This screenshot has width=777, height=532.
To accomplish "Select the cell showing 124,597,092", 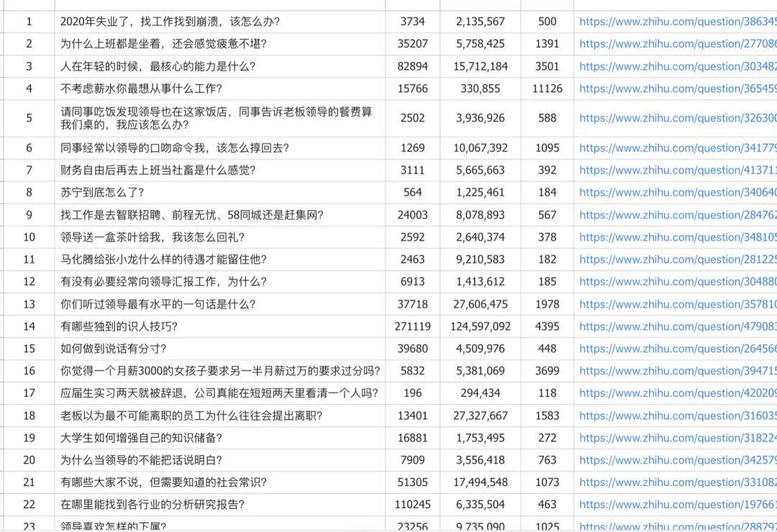I will click(480, 326).
